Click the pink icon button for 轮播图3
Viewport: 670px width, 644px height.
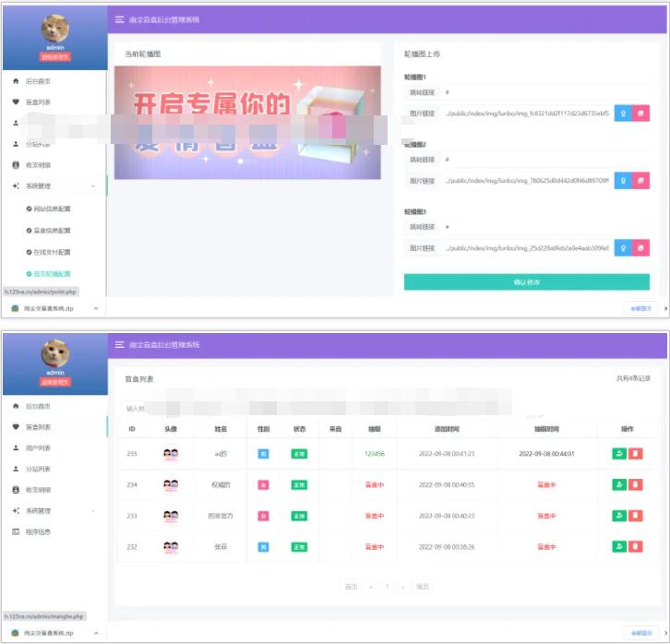pyautogui.click(x=641, y=247)
